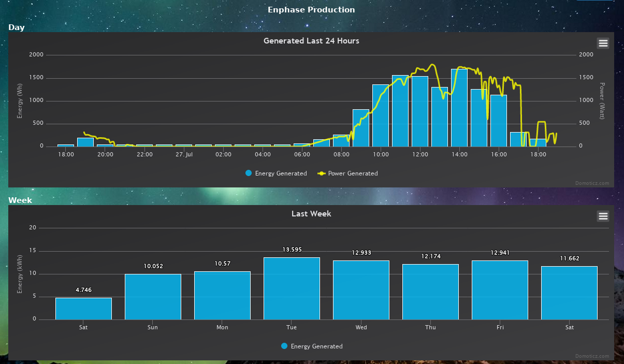Click the '13.595' value label
This screenshot has height=364, width=624.
(x=292, y=250)
